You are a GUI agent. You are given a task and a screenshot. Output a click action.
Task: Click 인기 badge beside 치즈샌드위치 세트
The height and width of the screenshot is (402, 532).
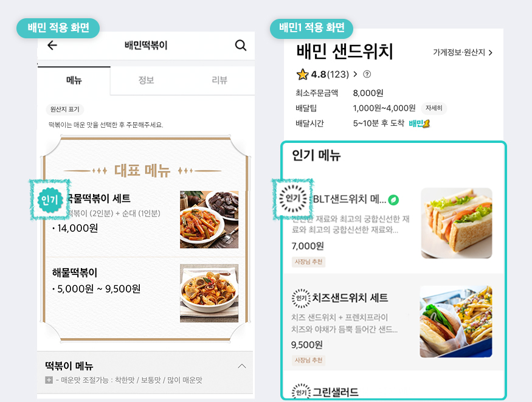(x=301, y=298)
